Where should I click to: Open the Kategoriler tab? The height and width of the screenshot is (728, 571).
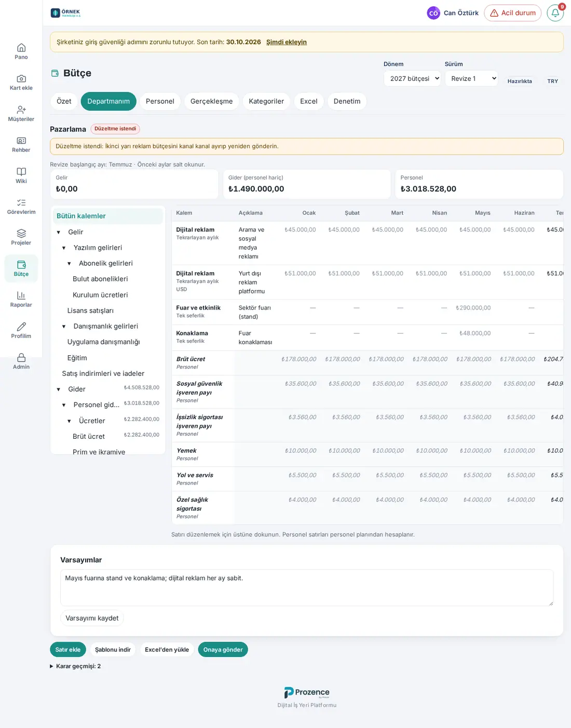click(x=266, y=101)
